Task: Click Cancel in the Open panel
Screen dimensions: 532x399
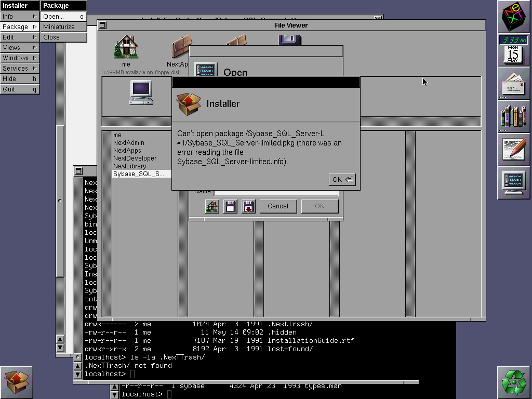Action: coord(278,206)
